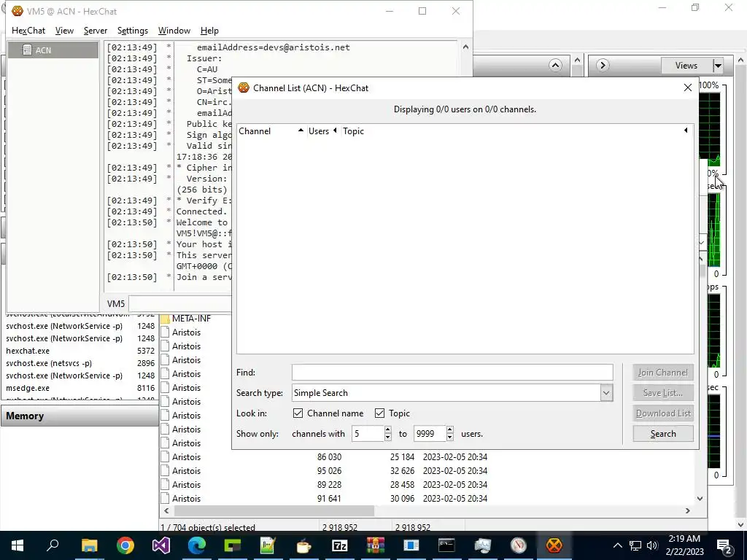This screenshot has height=560, width=747.
Task: Click the minimum users field showing 5
Action: click(368, 434)
